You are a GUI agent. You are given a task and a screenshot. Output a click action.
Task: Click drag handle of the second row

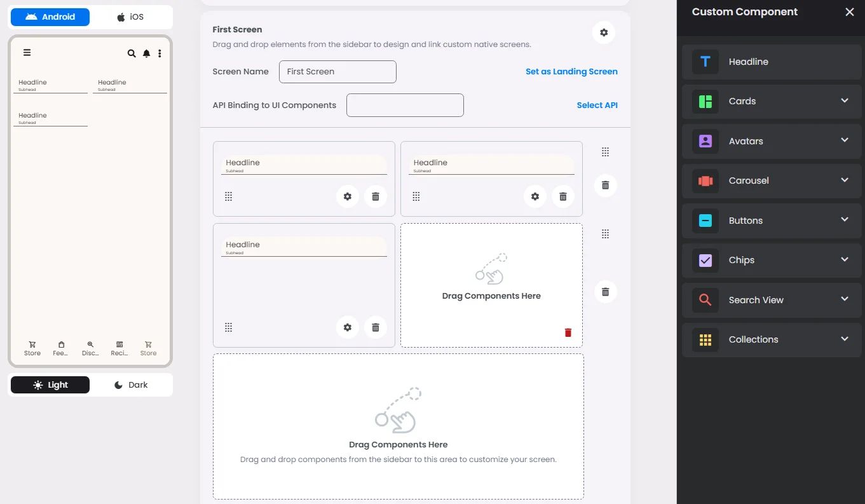click(x=605, y=234)
